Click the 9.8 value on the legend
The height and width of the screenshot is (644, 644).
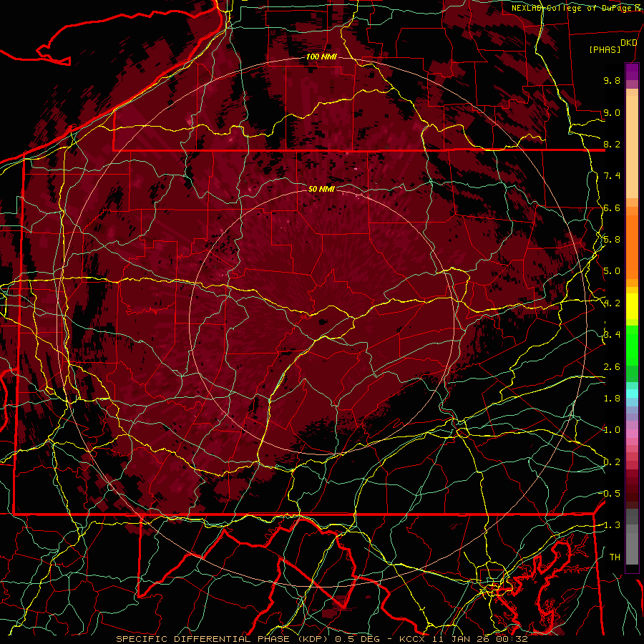(612, 80)
